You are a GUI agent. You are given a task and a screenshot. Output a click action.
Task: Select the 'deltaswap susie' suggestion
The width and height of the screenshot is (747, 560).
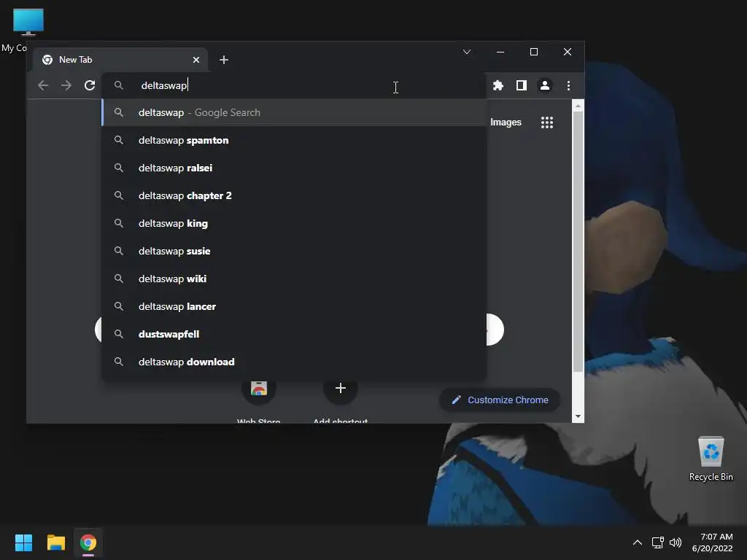point(295,251)
